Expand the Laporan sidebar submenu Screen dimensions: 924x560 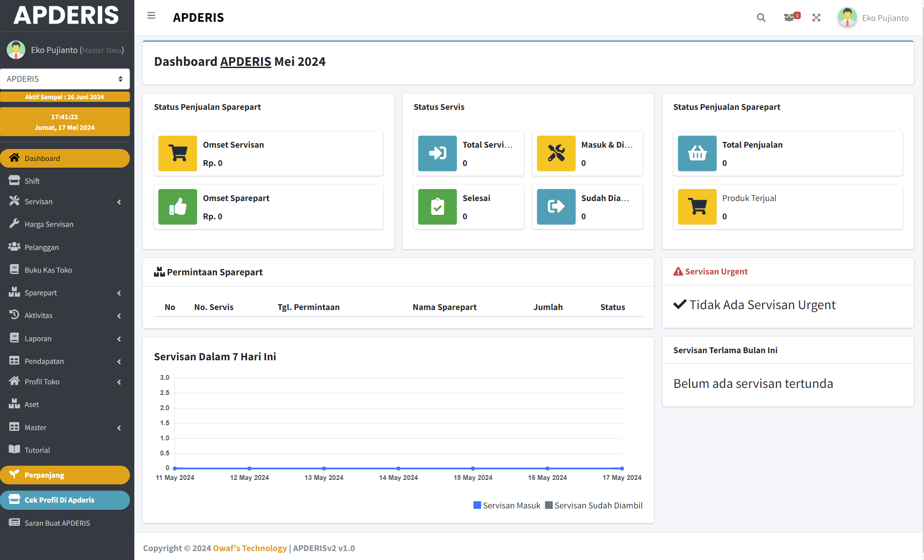(x=65, y=338)
